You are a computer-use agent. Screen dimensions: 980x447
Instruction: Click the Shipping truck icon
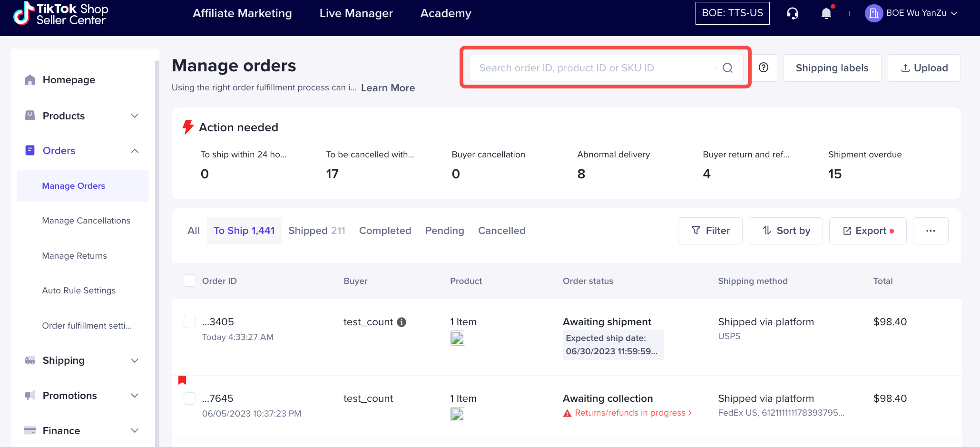tap(30, 360)
